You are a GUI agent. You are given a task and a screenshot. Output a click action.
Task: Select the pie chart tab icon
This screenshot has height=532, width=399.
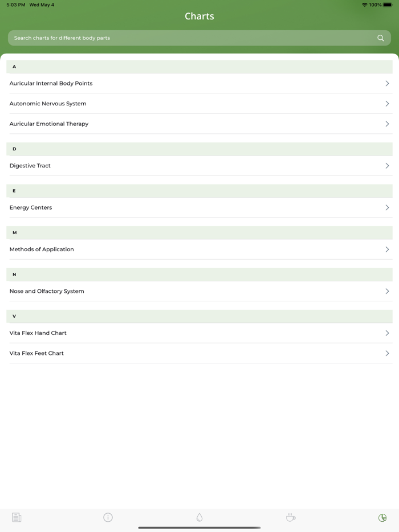point(382,517)
